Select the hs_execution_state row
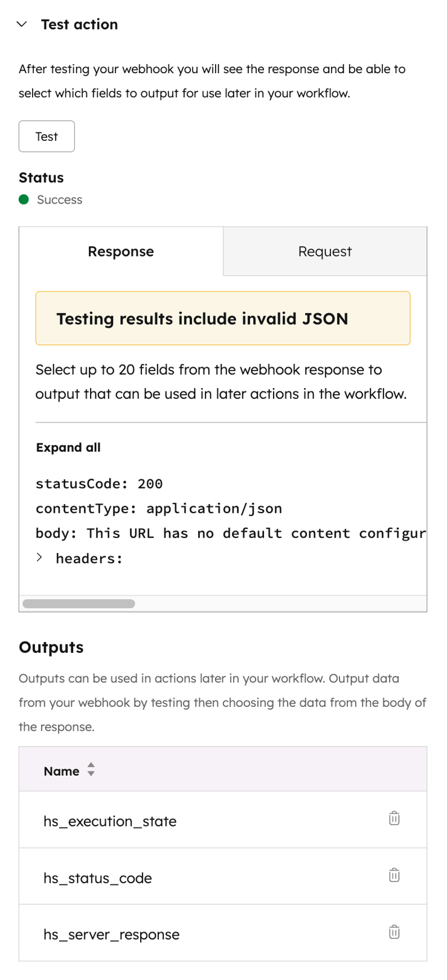This screenshot has width=447, height=980. click(x=110, y=821)
